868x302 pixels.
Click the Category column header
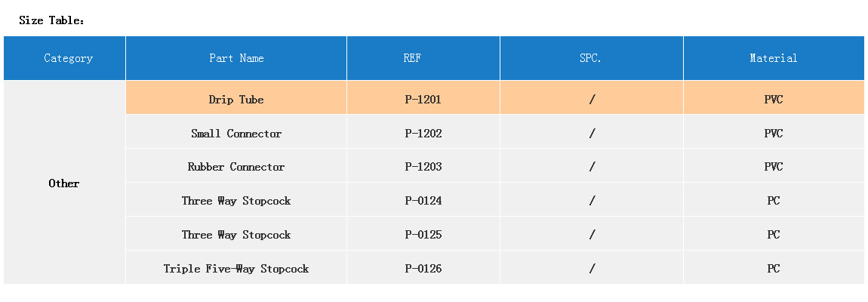click(x=68, y=58)
